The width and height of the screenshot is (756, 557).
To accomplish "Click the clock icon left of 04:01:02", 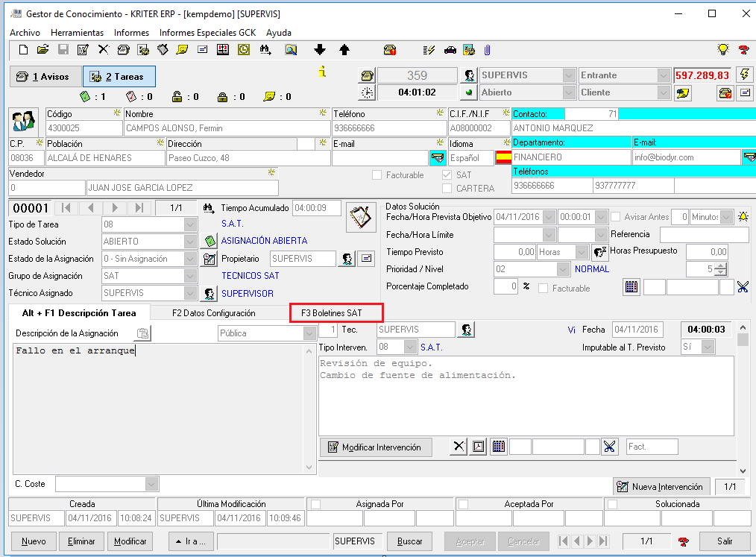I will (368, 92).
